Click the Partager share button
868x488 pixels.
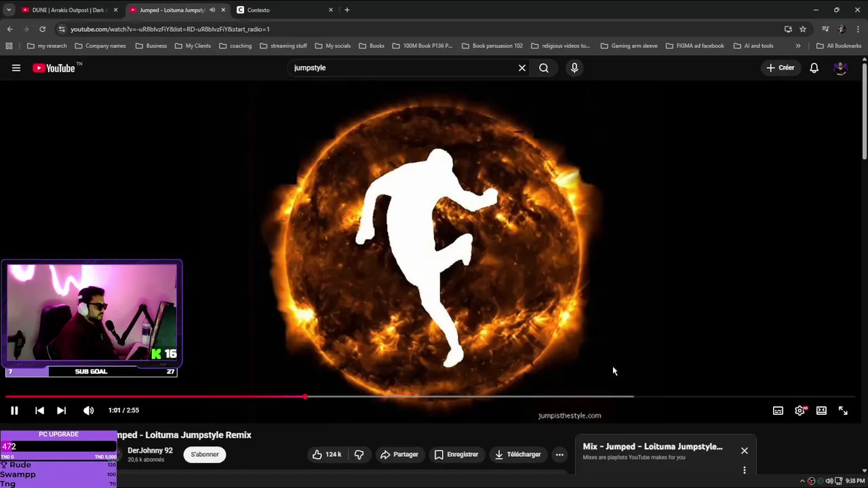pos(399,454)
